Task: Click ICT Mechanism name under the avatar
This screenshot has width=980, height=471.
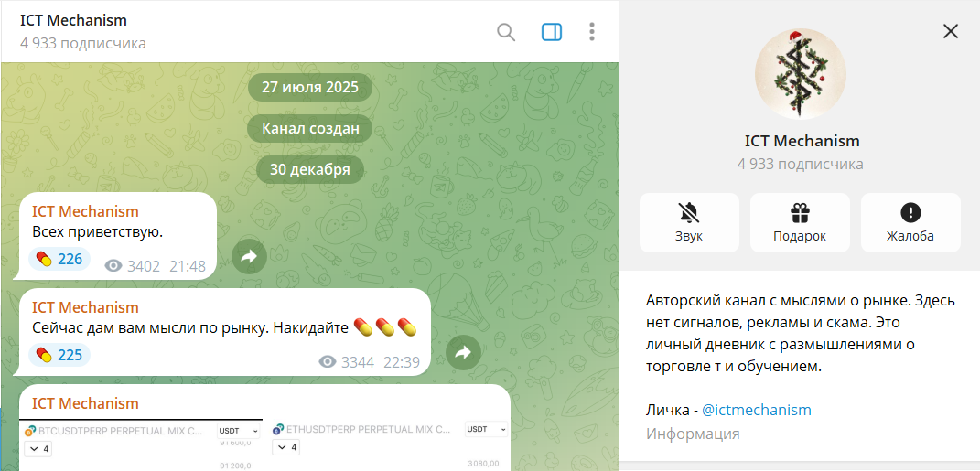Action: (802, 141)
